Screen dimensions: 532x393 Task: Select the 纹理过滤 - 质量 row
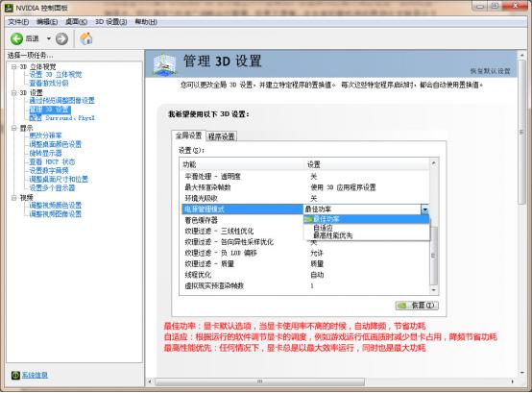click(x=305, y=263)
